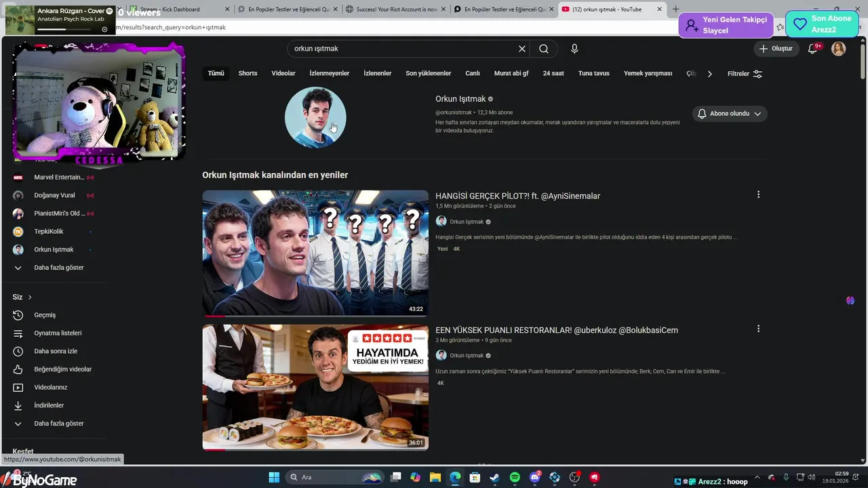Show more filter chips with the right arrow
868x488 pixels.
coord(709,73)
